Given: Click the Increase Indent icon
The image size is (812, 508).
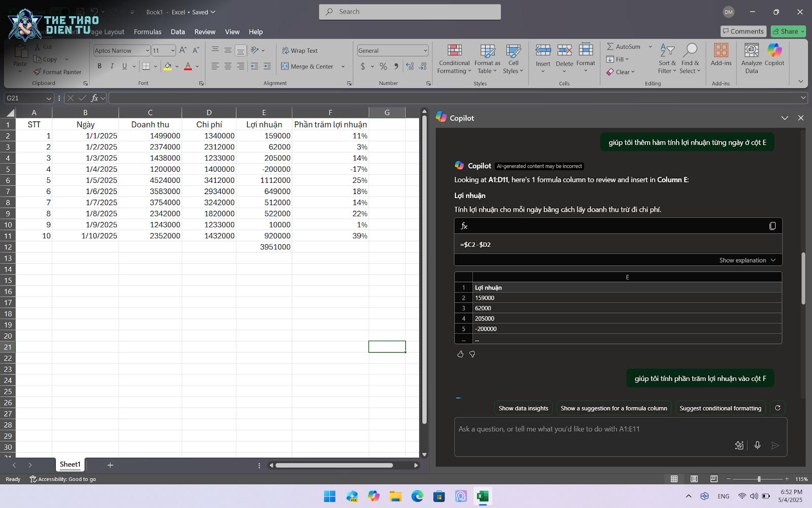Looking at the screenshot, I should click(267, 66).
